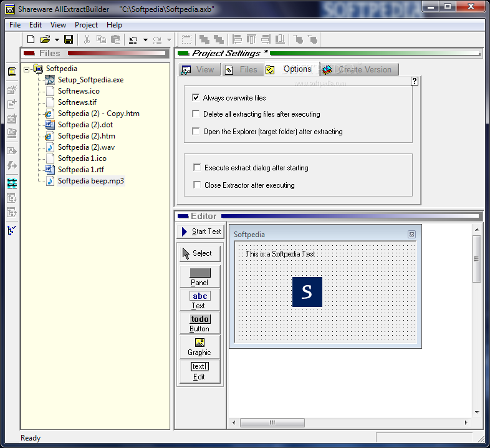490x448 pixels.
Task: Click the shortcut-arrow sidebar icon
Action: pyautogui.click(x=12, y=151)
